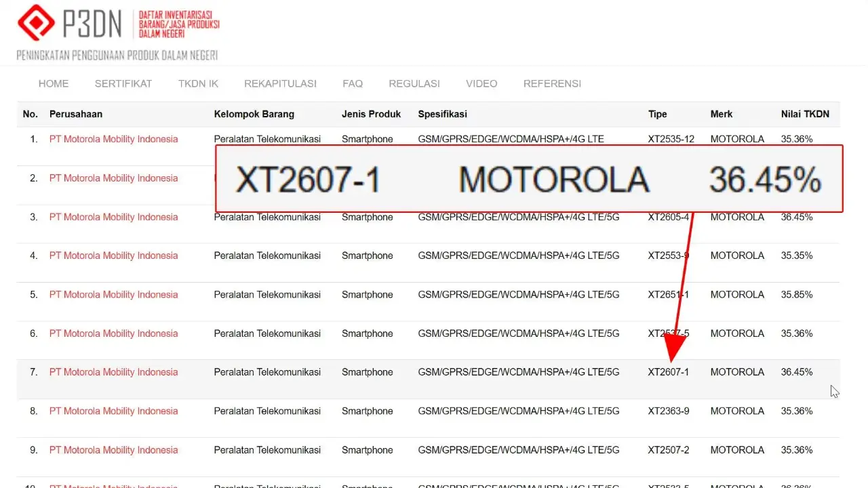
Task: Open the FAQ page
Action: (x=353, y=83)
